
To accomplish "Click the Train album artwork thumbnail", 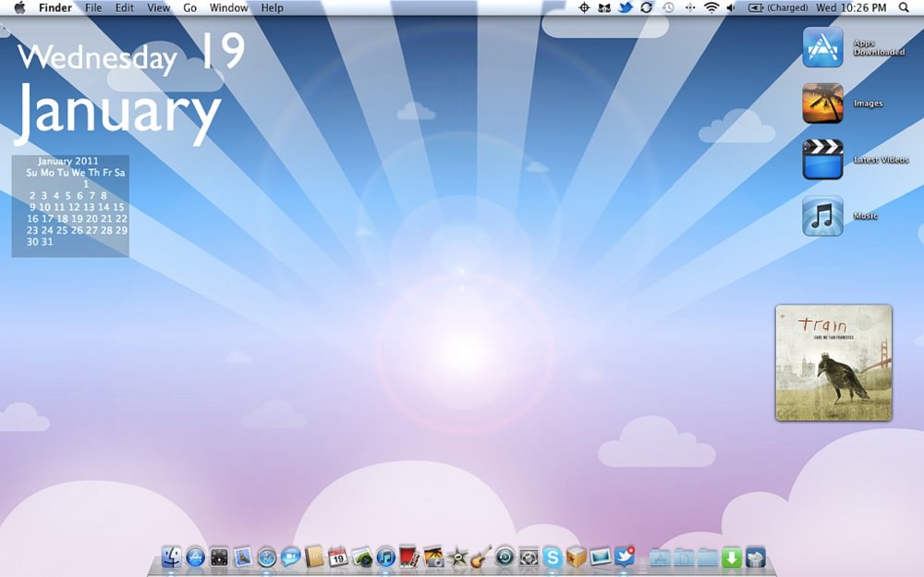I will 833,362.
